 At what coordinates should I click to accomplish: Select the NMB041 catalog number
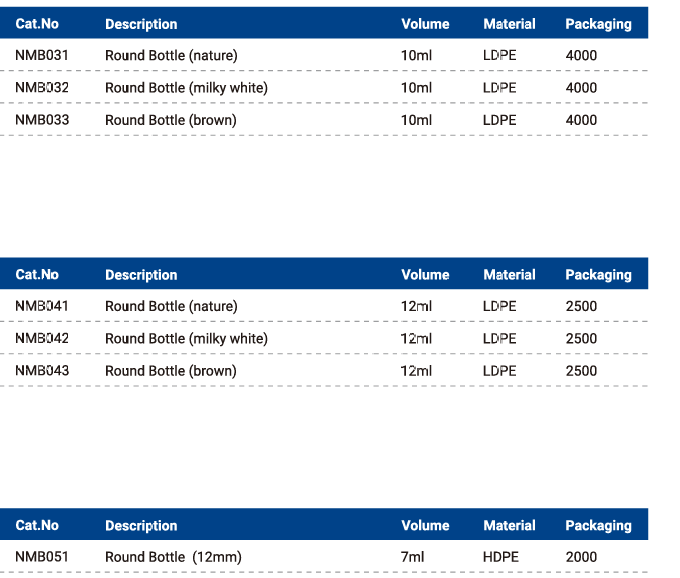pyautogui.click(x=42, y=306)
